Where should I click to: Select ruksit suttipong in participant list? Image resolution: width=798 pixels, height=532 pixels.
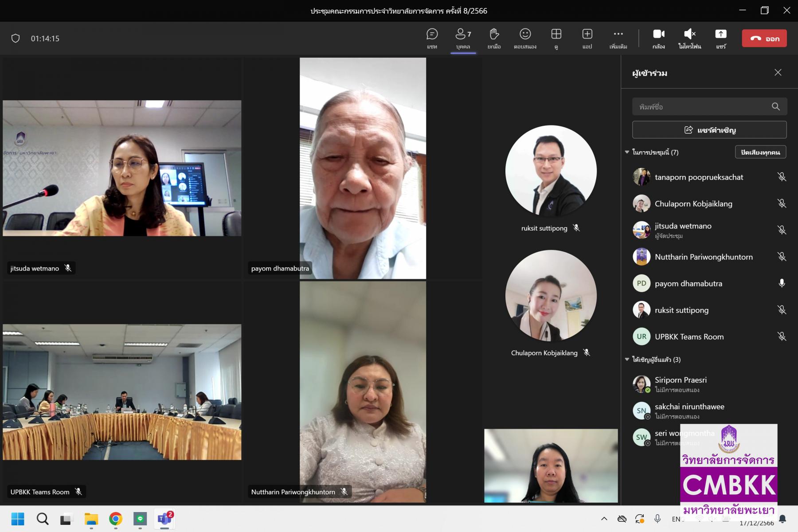[709, 310]
